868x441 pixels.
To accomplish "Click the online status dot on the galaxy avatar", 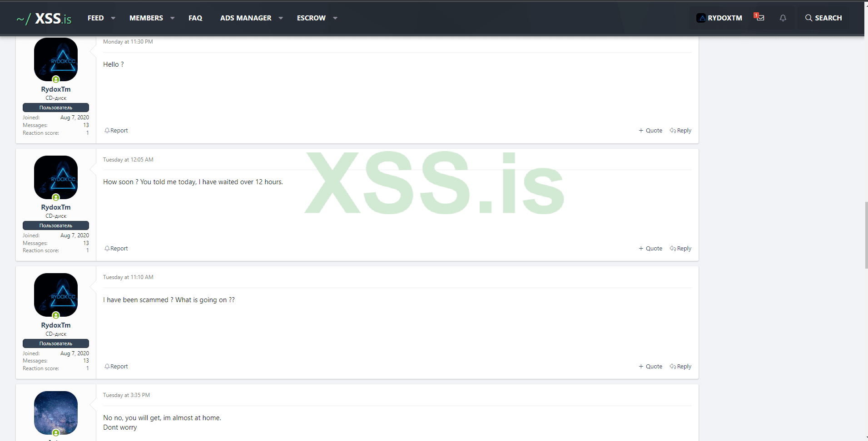I will coord(56,433).
